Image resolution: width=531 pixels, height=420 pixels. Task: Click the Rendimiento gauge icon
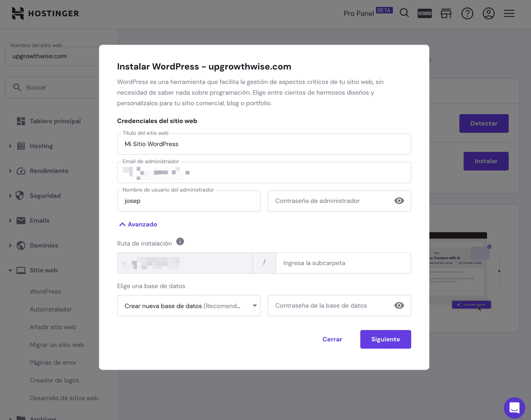tap(21, 171)
